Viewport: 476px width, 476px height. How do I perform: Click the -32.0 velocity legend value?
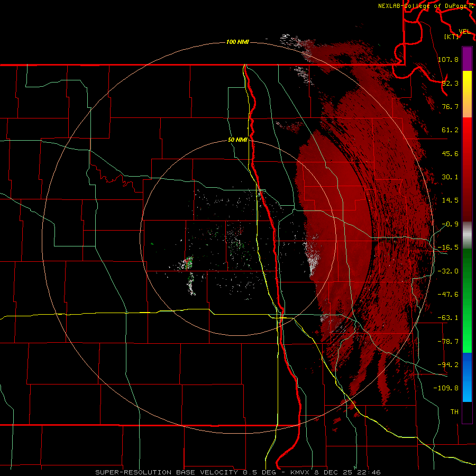click(x=448, y=271)
